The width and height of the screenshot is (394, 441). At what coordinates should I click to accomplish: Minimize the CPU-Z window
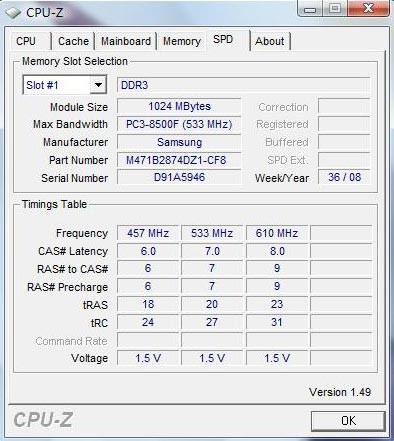tap(310, 8)
